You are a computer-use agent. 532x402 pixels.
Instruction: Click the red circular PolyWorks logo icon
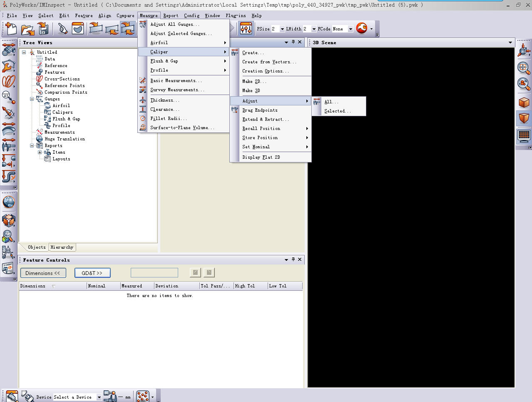pyautogui.click(x=362, y=28)
